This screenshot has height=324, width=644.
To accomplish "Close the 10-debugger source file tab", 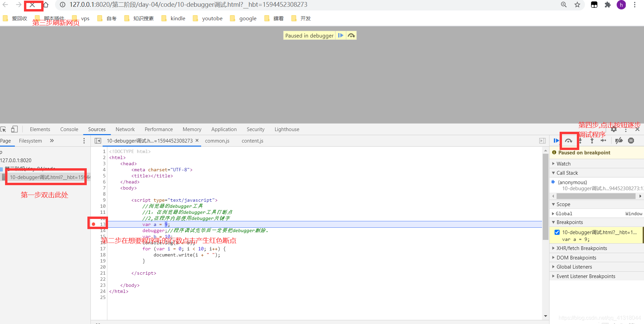I will 197,141.
